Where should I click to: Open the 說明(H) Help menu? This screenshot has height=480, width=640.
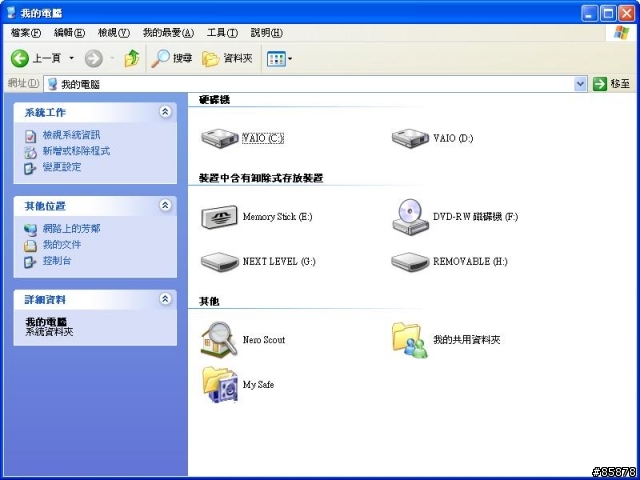coord(267,33)
